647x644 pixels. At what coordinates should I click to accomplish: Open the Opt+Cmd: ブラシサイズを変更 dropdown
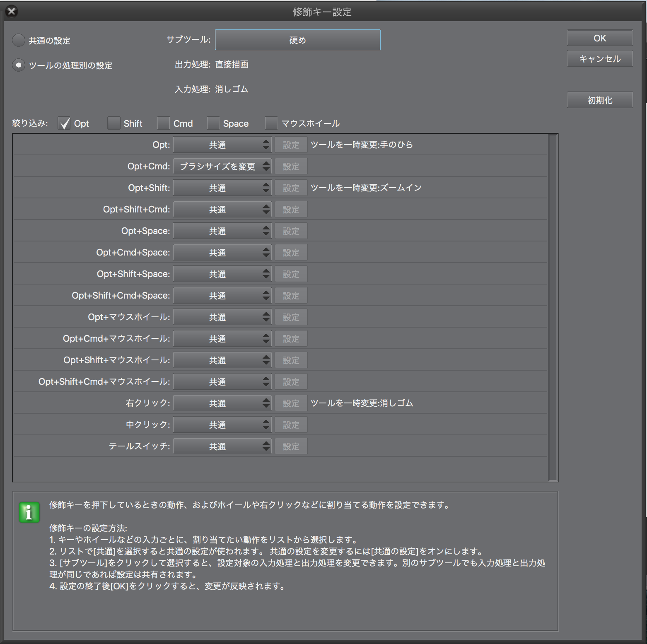pyautogui.click(x=222, y=166)
